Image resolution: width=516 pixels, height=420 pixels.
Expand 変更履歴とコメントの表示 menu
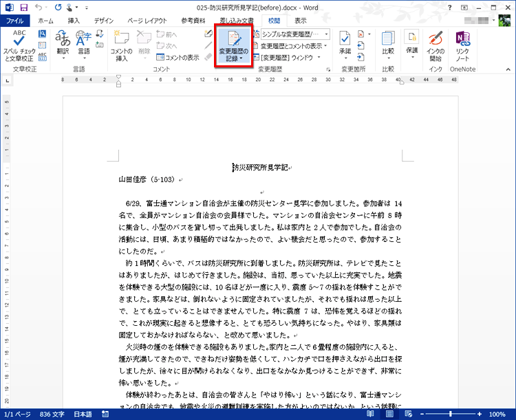(x=291, y=46)
